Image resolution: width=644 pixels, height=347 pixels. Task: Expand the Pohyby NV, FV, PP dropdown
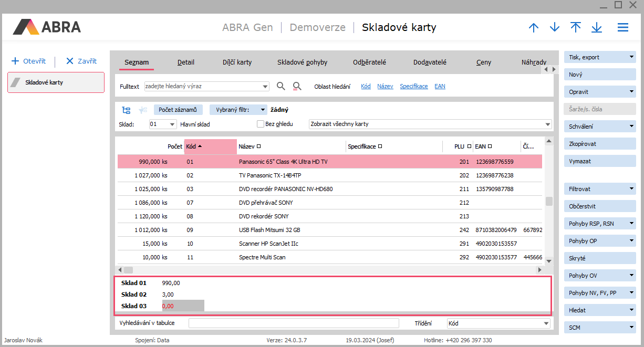[x=632, y=293]
